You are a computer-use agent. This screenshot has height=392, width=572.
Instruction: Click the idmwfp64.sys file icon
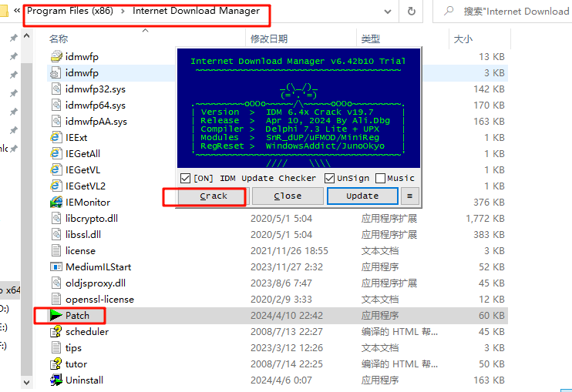coord(56,106)
